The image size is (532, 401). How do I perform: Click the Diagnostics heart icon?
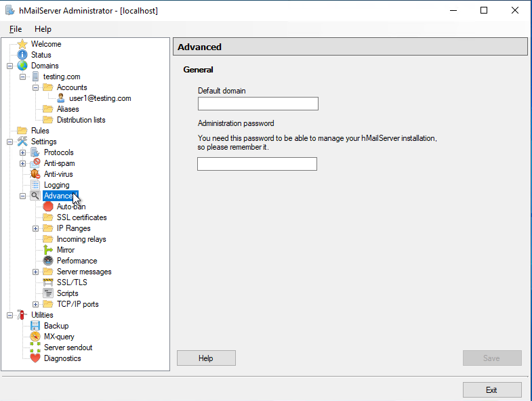coord(35,358)
